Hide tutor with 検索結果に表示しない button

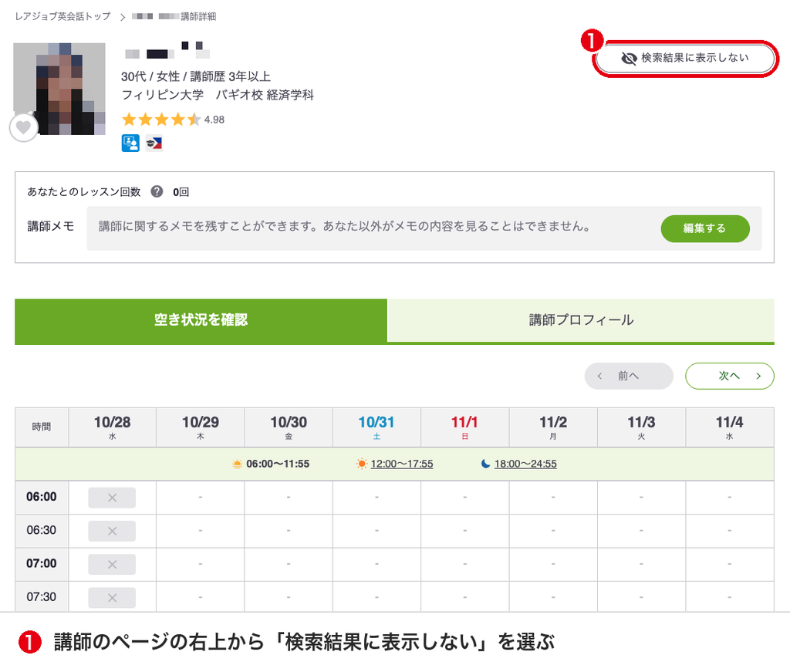(685, 59)
